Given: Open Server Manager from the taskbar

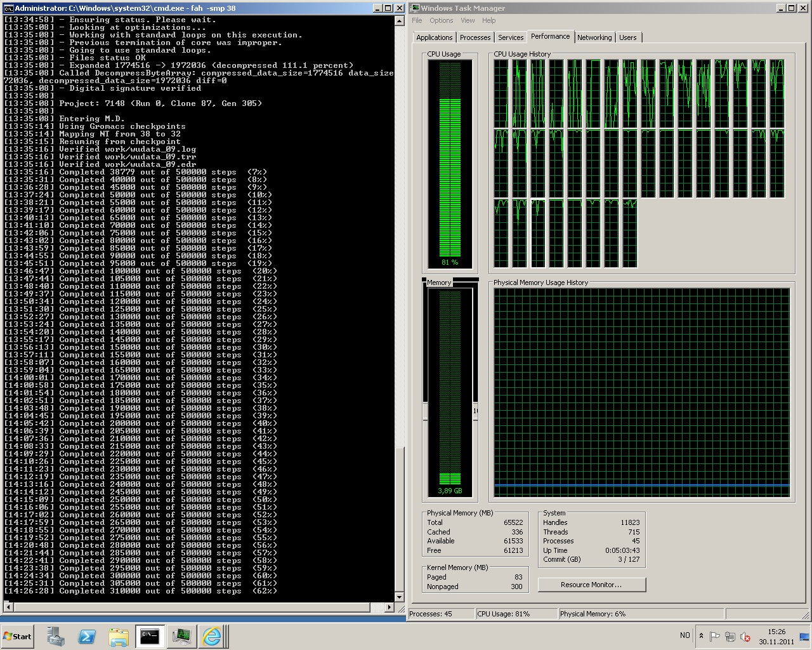Looking at the screenshot, I should (x=56, y=636).
